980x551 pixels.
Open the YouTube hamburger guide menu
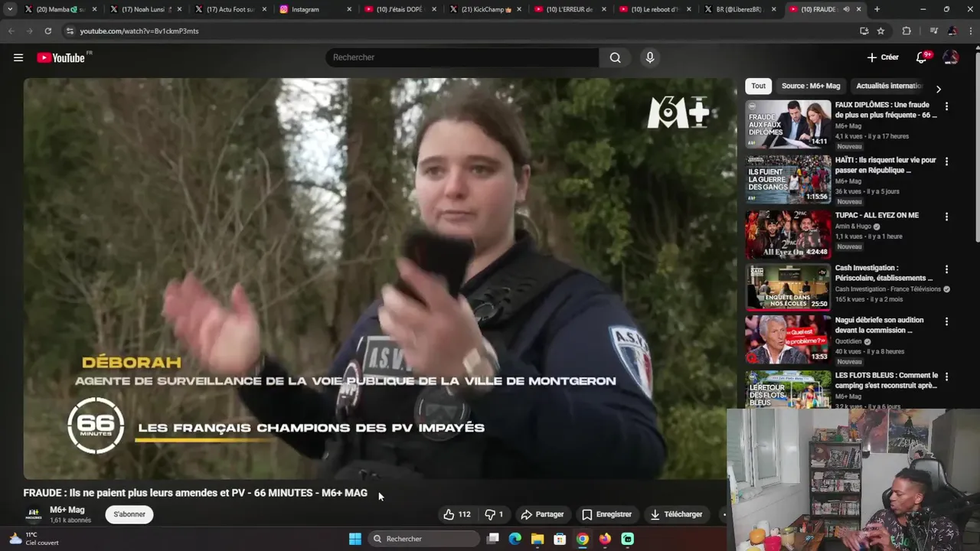[18, 57]
